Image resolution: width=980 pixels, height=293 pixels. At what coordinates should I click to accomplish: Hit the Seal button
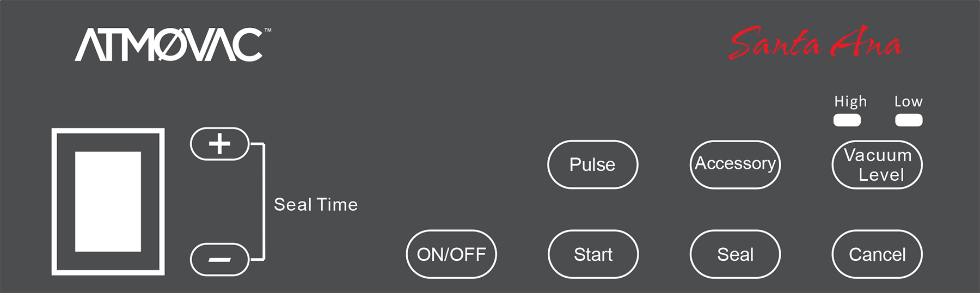click(735, 254)
